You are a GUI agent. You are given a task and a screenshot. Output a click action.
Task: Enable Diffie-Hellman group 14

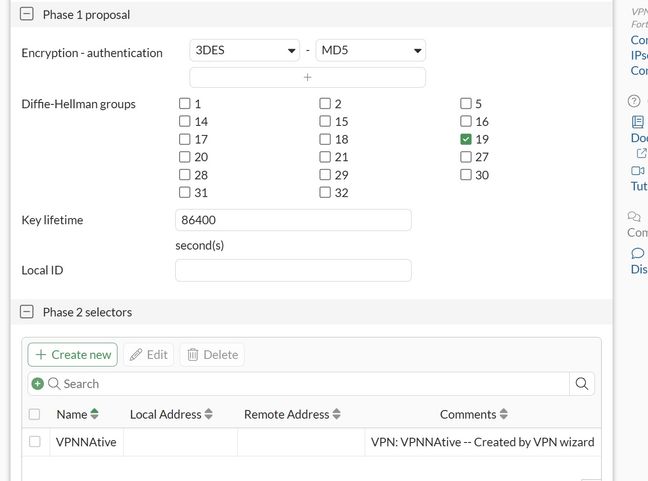click(x=184, y=122)
